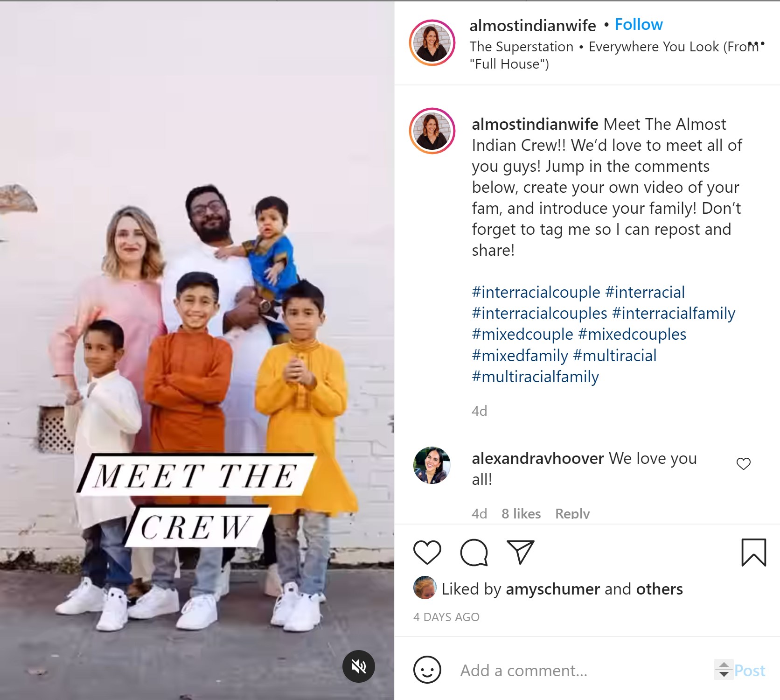
Task: Like alexandravhoover's comment heart
Action: click(x=744, y=463)
